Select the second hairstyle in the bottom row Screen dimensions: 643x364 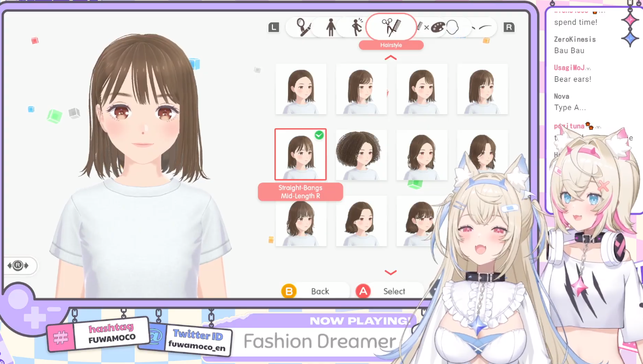[x=362, y=221]
